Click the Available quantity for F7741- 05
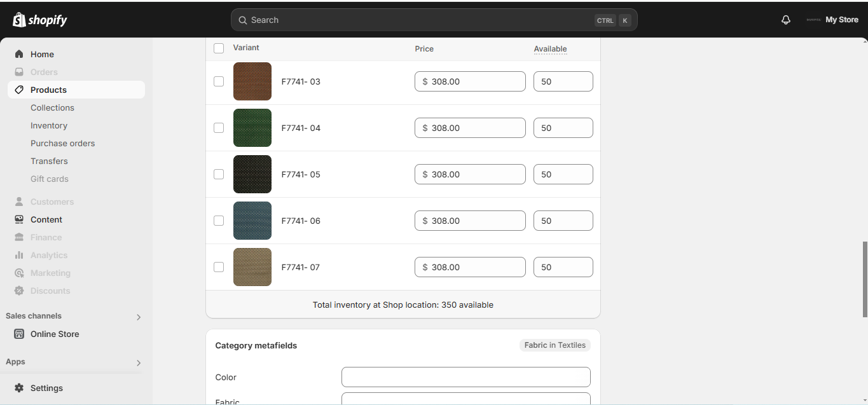This screenshot has width=868, height=405. [x=563, y=174]
